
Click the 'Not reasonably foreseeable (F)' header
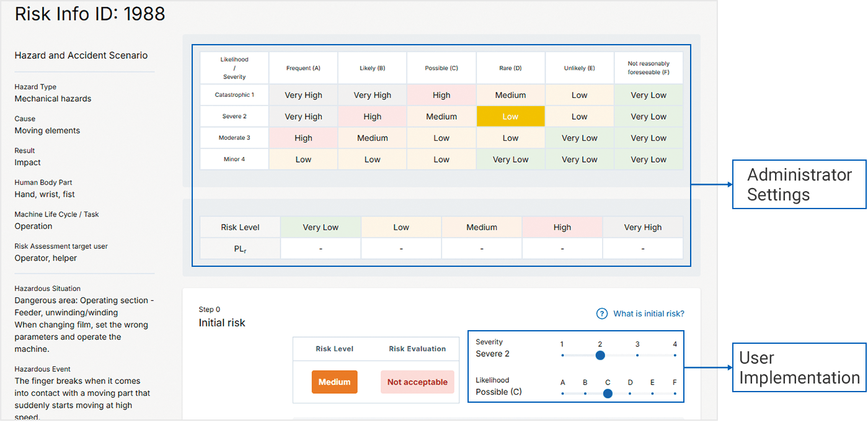(649, 68)
